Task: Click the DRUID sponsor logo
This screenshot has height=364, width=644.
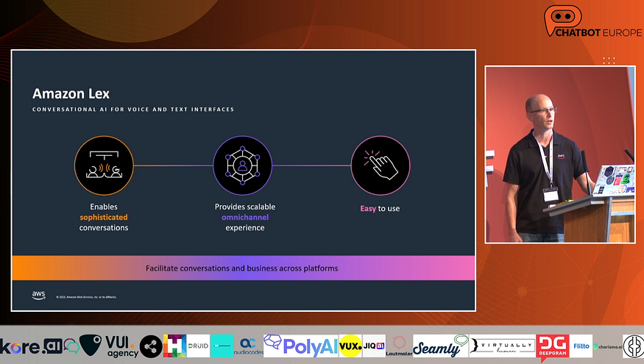Action: pyautogui.click(x=199, y=346)
